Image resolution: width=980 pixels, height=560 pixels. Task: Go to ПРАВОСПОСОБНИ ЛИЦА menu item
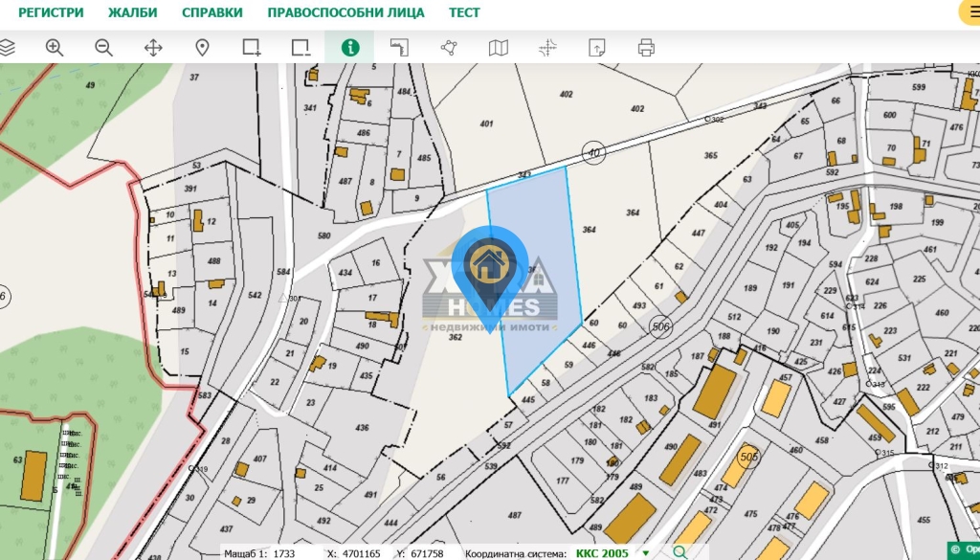point(345,12)
